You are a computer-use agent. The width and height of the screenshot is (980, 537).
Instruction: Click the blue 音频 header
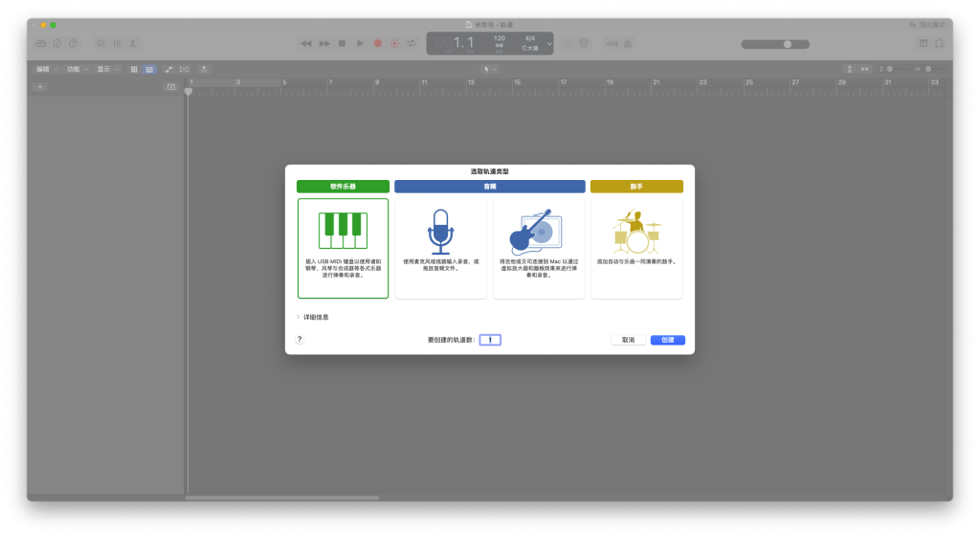tap(489, 187)
